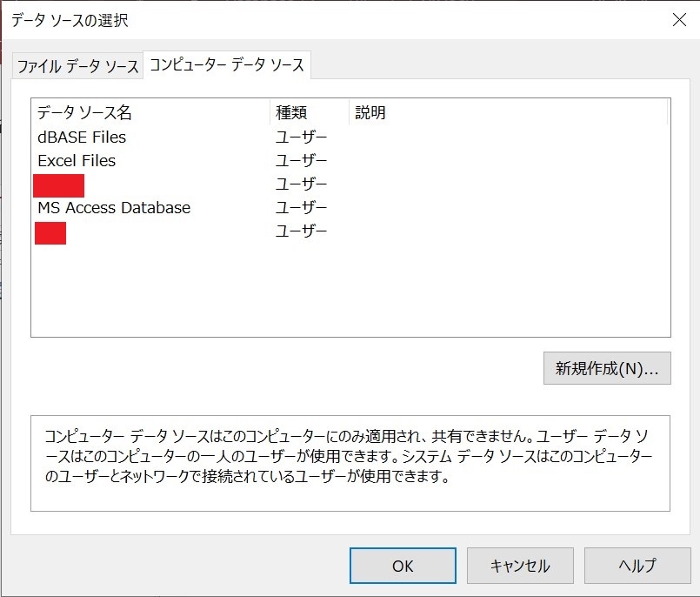This screenshot has height=597, width=700.
Task: Click ユーザー type in Excel Files row
Action: (302, 161)
